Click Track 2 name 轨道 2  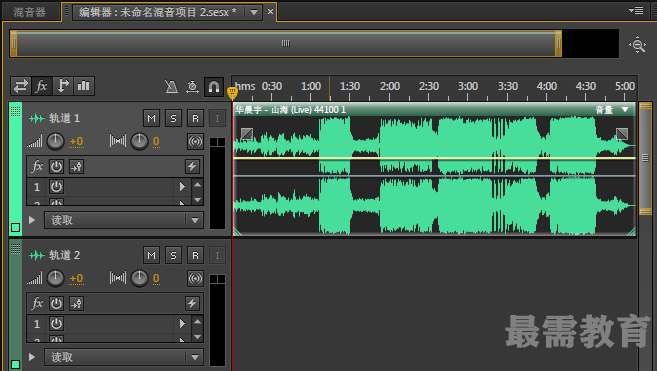tap(64, 255)
